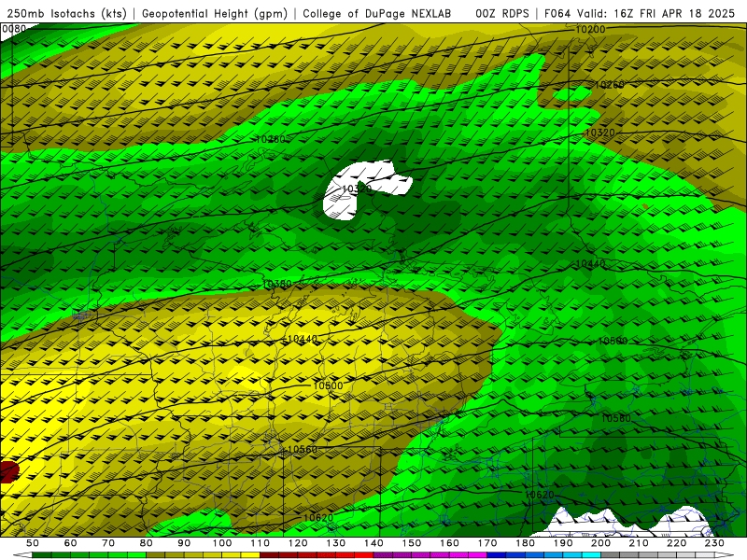
Task: Click the '200' value on the color scale
Action: pos(600,543)
